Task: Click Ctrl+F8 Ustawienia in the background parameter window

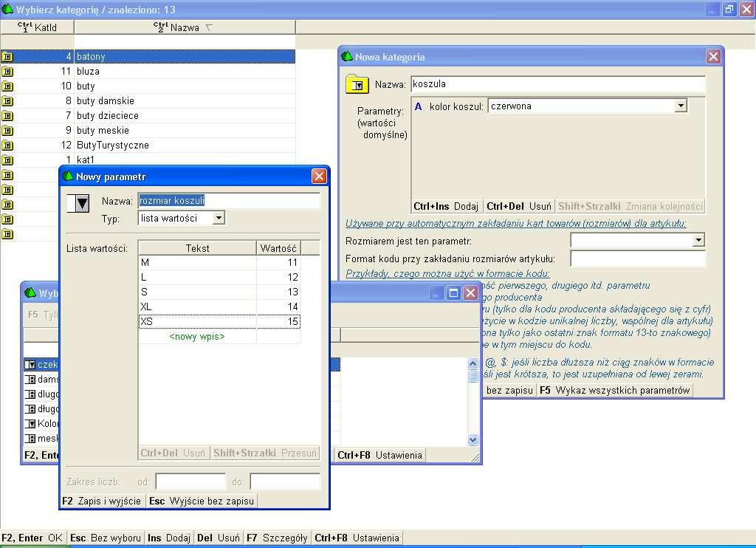Action: tap(380, 455)
